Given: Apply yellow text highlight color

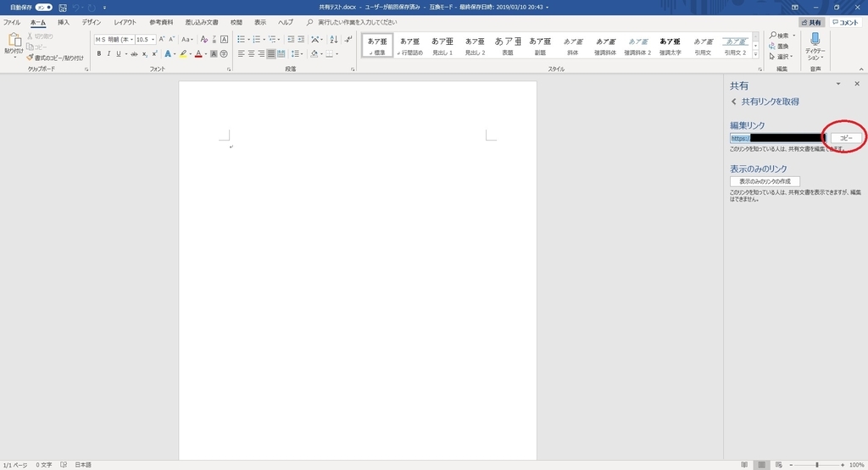Looking at the screenshot, I should point(183,53).
